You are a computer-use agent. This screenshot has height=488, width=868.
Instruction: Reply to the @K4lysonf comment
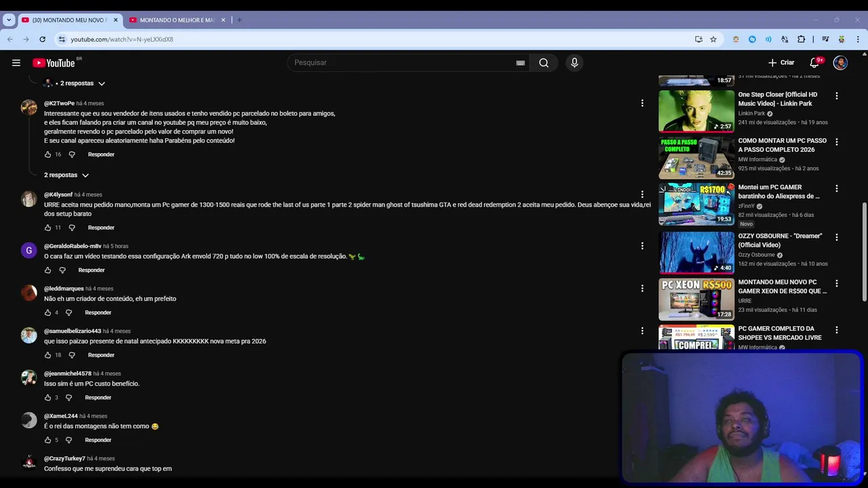[x=101, y=228]
